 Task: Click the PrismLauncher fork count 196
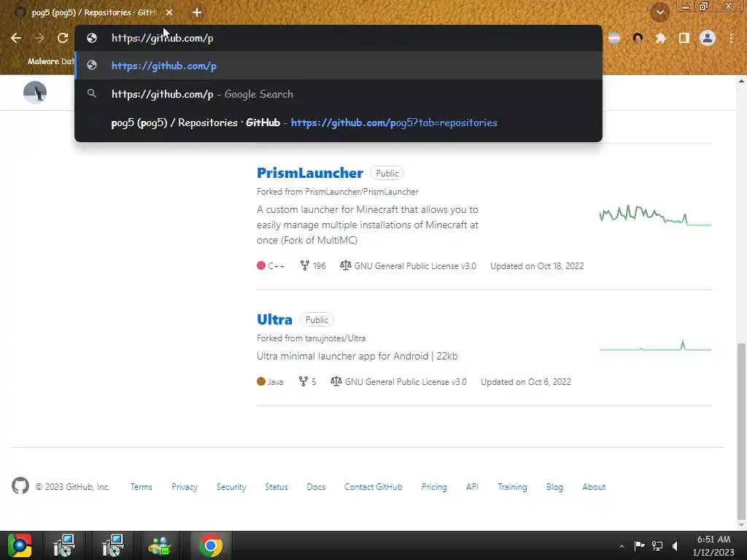pos(313,265)
